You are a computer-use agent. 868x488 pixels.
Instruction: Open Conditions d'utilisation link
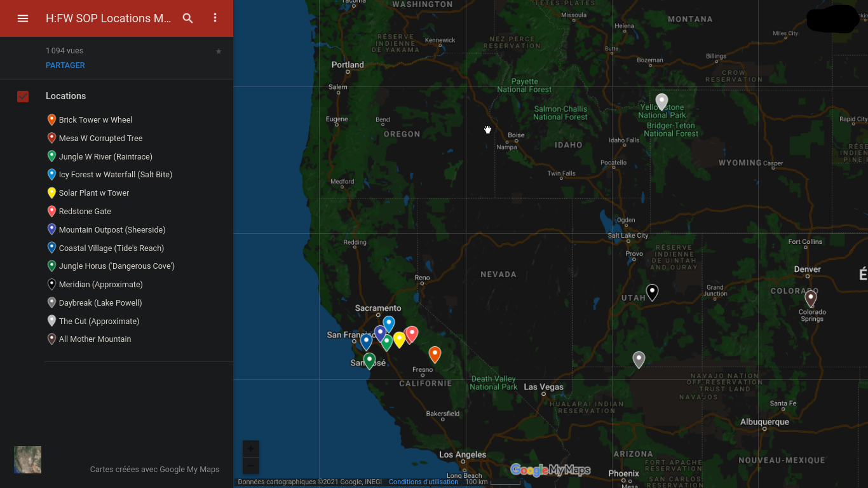point(423,482)
